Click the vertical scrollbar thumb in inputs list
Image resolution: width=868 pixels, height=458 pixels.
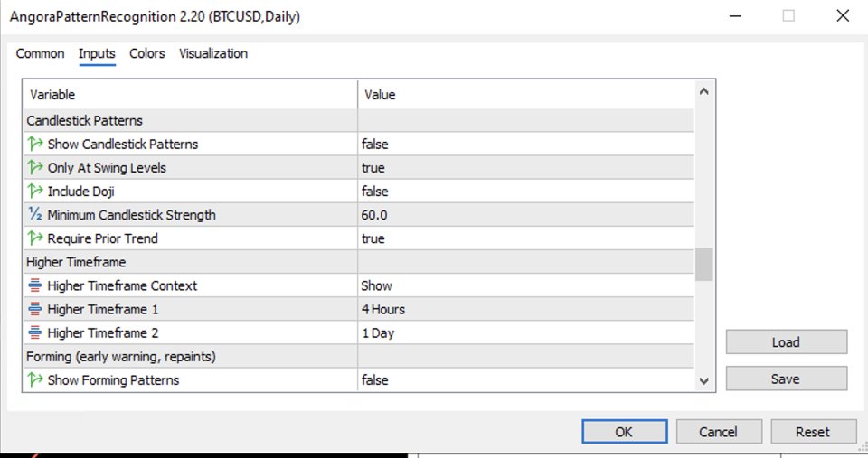pyautogui.click(x=704, y=265)
